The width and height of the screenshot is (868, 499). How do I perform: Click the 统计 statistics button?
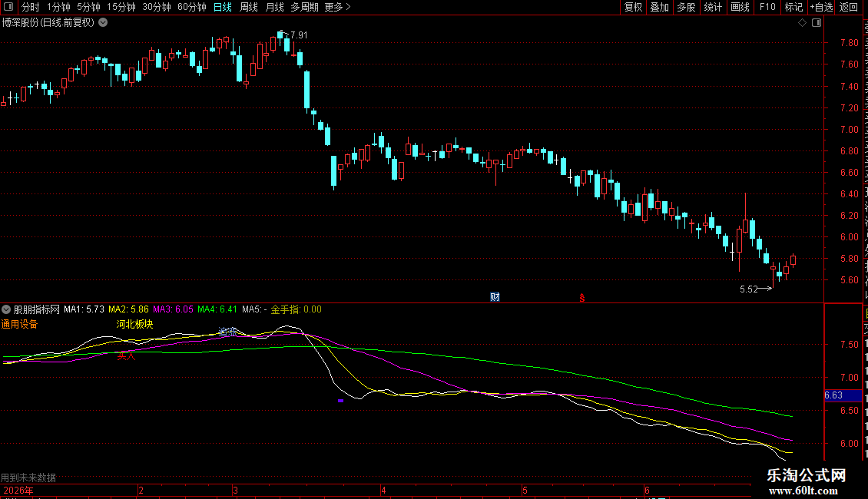pos(713,7)
